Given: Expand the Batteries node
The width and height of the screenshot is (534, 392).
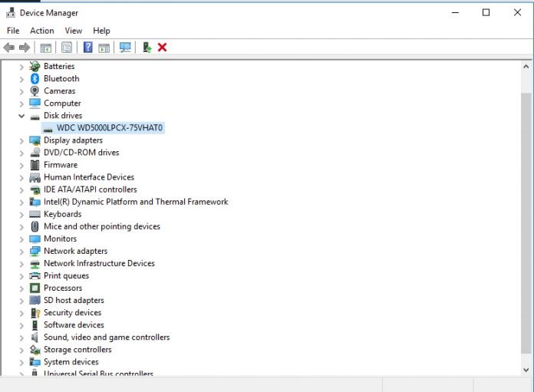Looking at the screenshot, I should (x=21, y=67).
